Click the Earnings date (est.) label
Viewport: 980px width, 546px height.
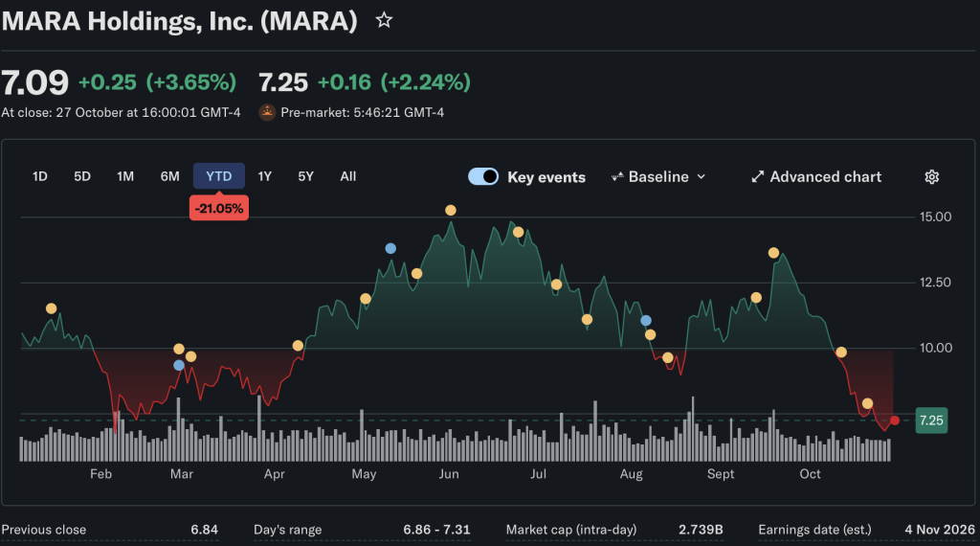point(814,530)
